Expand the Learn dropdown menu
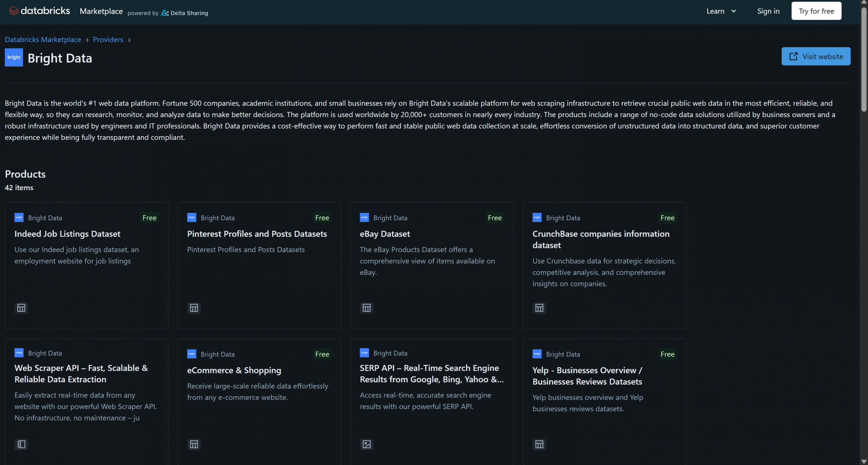 (721, 11)
